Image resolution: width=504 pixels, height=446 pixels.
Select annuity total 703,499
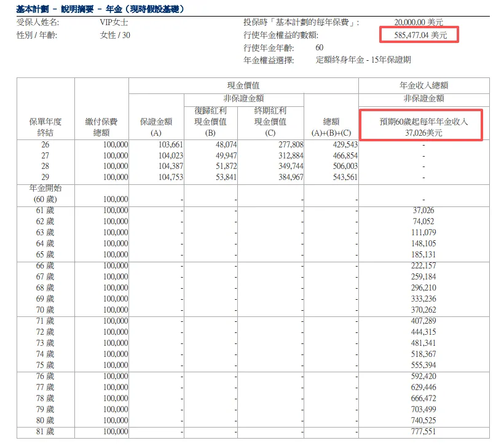pyautogui.click(x=423, y=409)
